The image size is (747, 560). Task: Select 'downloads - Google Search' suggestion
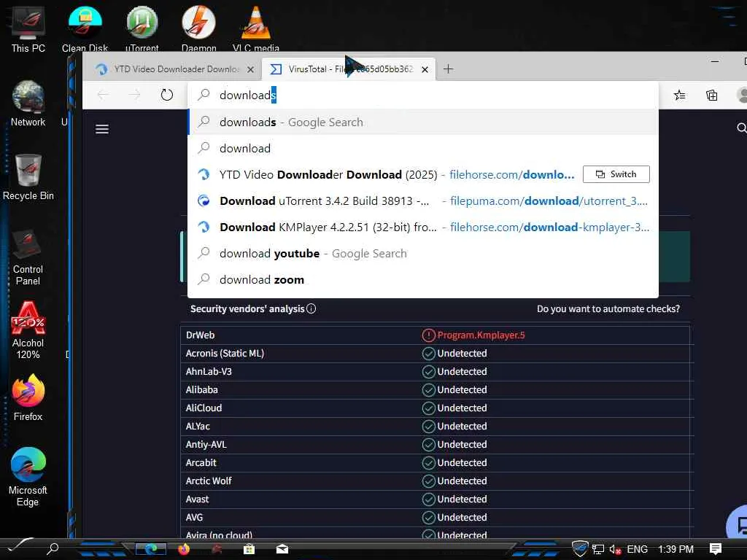[423, 122]
